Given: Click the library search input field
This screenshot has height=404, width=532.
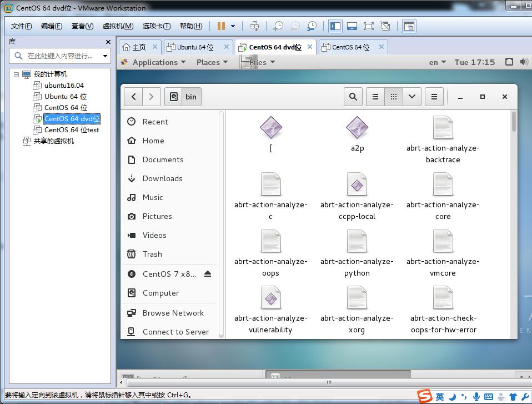Looking at the screenshot, I should [x=59, y=56].
